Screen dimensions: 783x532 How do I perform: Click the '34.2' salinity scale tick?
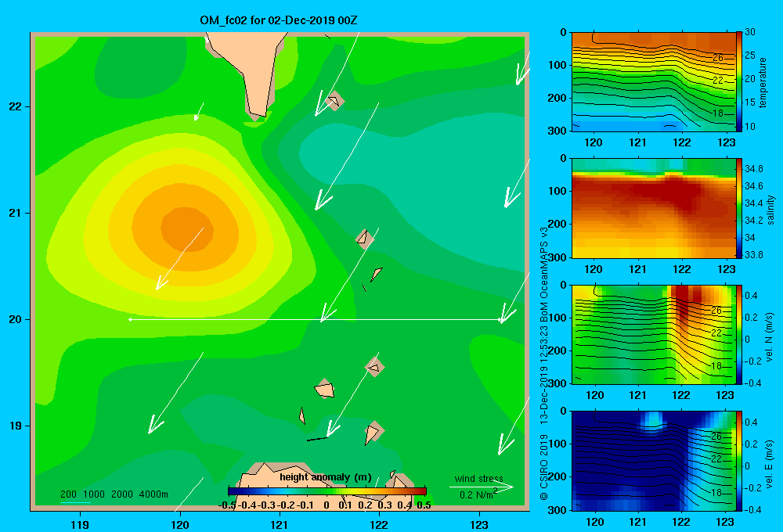753,220
